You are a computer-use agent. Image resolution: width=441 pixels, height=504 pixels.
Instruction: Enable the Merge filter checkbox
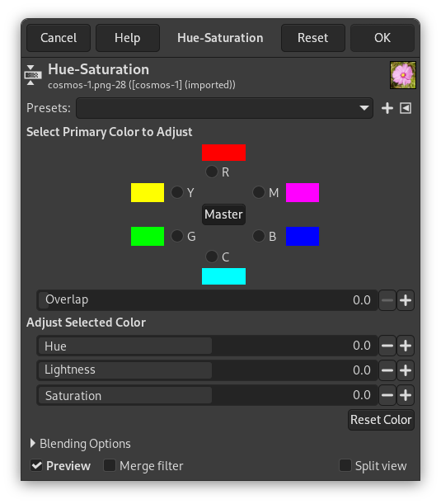click(x=110, y=465)
